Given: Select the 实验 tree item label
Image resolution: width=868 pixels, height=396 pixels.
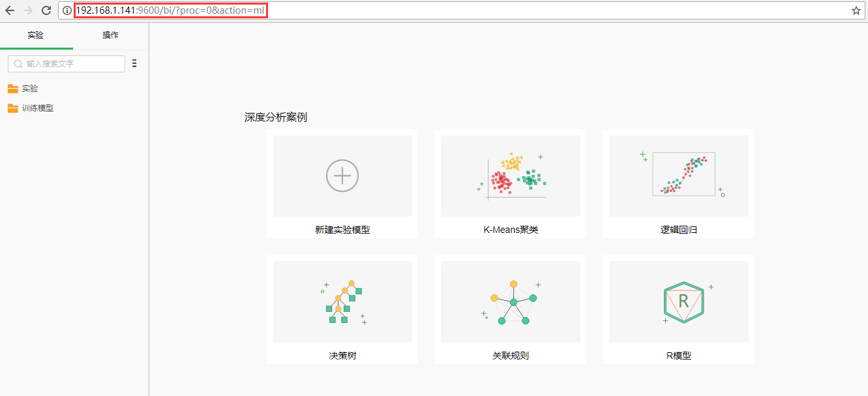Looking at the screenshot, I should click(30, 89).
